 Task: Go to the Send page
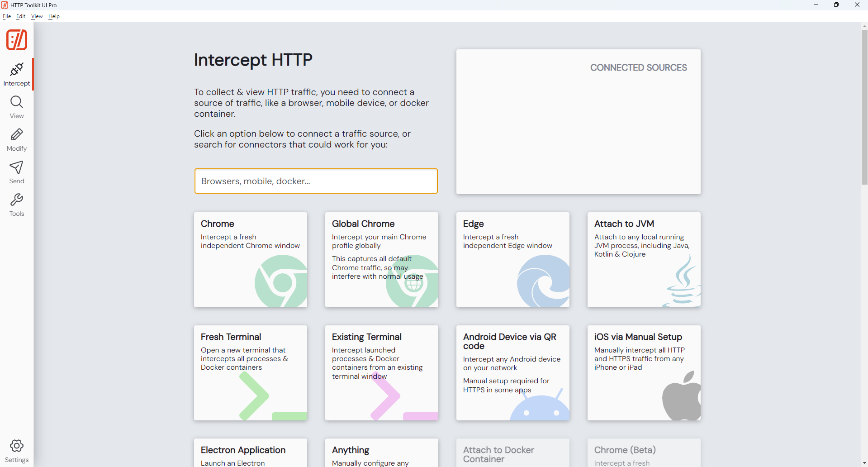(17, 172)
